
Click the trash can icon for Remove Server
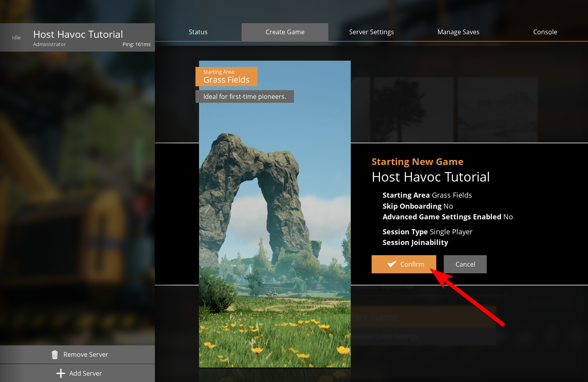coord(55,354)
